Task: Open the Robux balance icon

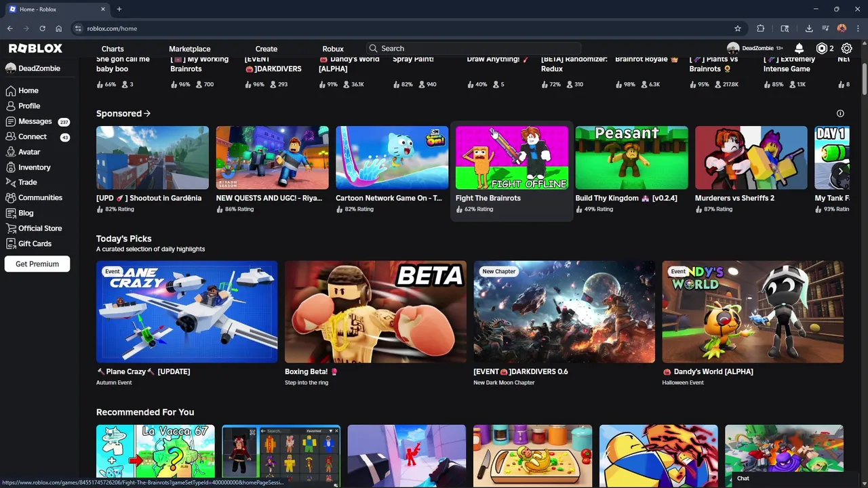Action: [822, 48]
